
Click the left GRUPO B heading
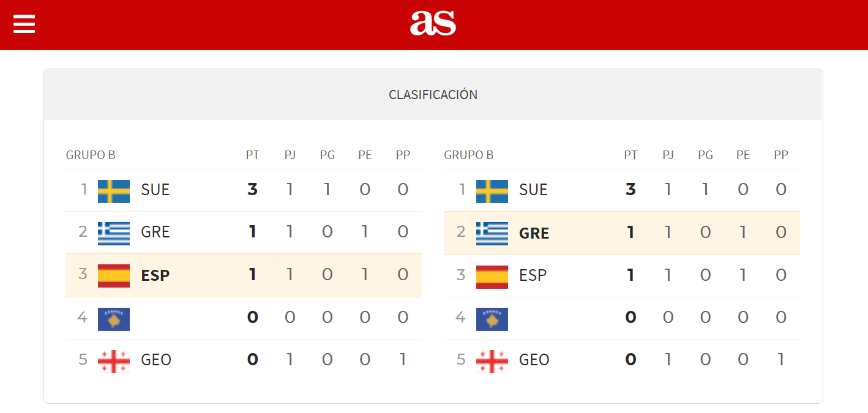(x=91, y=155)
